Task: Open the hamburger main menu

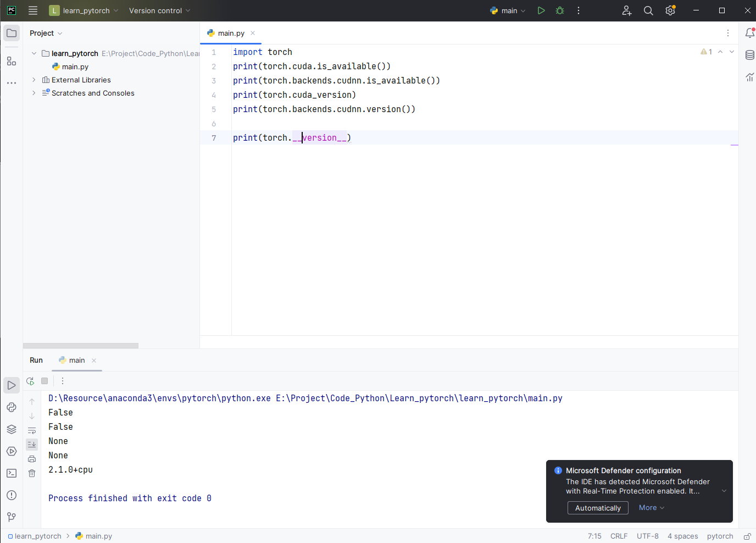Action: point(33,10)
